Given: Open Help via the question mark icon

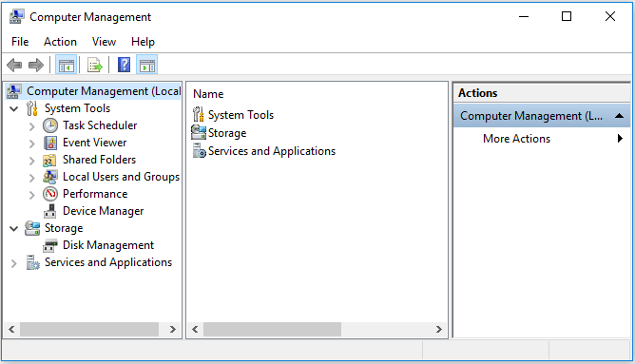Looking at the screenshot, I should 124,65.
